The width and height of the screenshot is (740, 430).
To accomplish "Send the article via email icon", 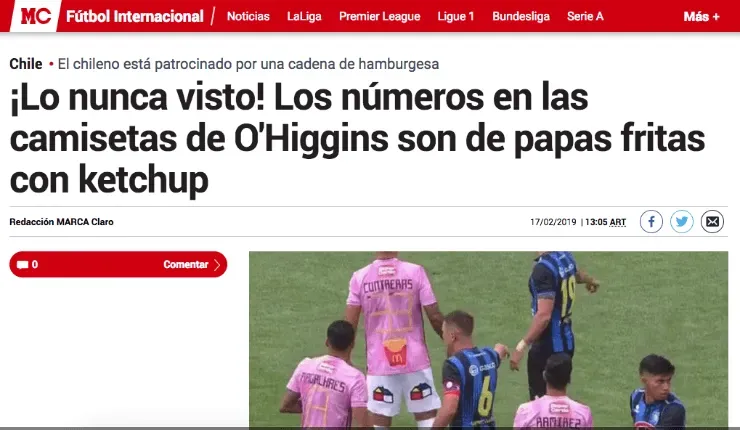I will (712, 221).
